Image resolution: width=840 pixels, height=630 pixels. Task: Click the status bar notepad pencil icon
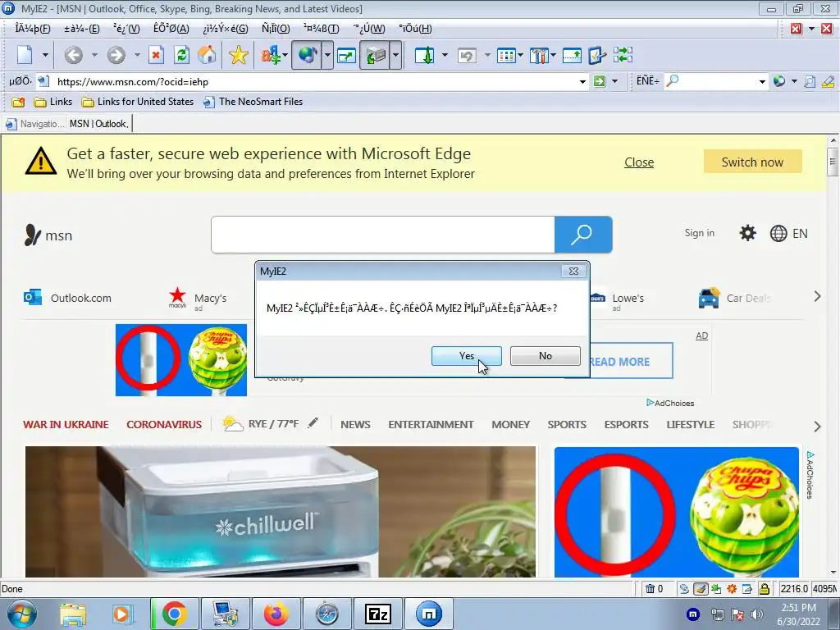[x=747, y=589]
